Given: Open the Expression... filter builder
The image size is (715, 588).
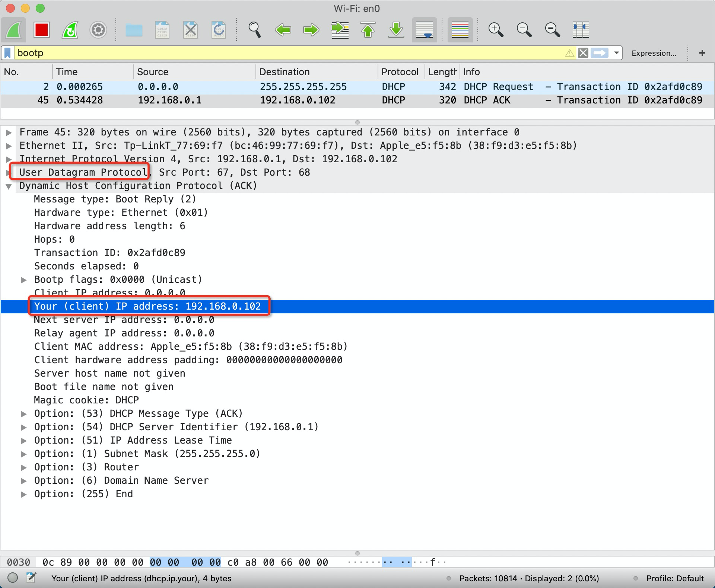Looking at the screenshot, I should tap(654, 53).
